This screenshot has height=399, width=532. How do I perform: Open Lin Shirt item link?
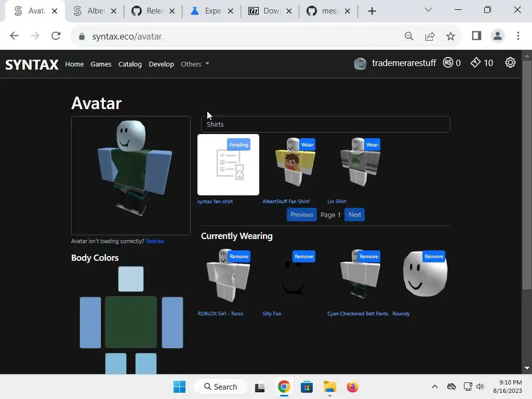pyautogui.click(x=337, y=201)
